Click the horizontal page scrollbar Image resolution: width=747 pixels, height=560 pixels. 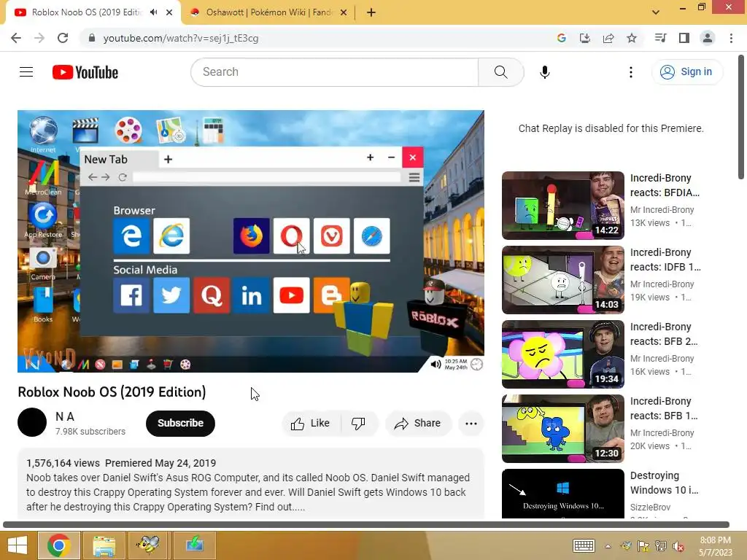[x=366, y=524]
